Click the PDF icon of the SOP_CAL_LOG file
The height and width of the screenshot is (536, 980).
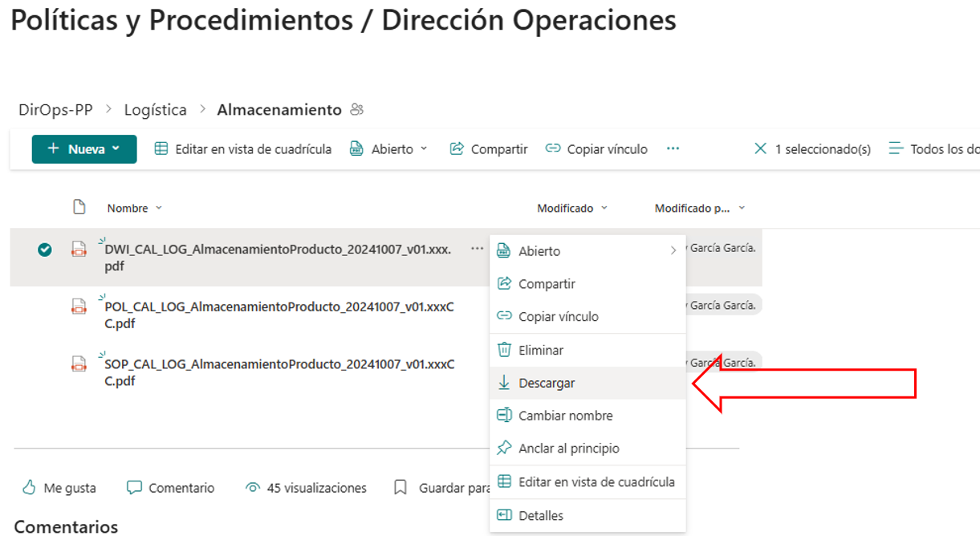[x=79, y=363]
